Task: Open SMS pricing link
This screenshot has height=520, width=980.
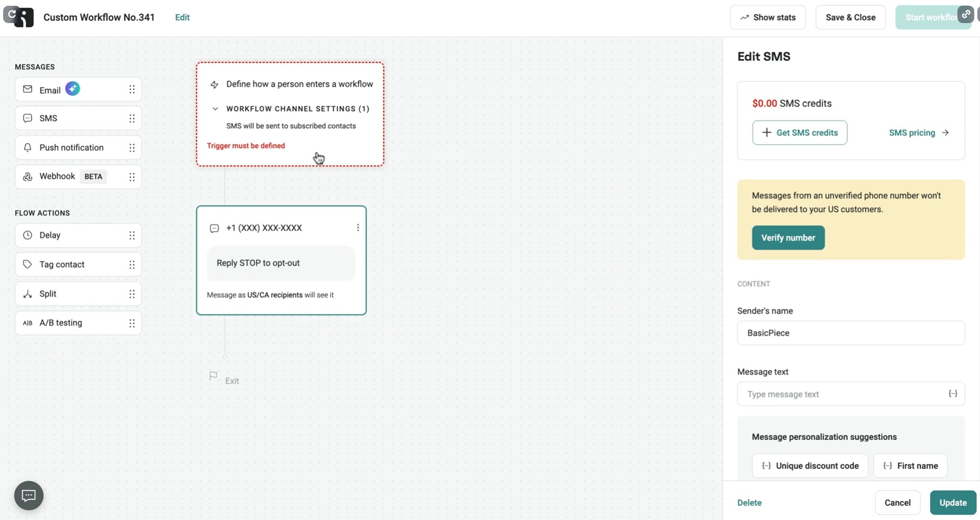Action: pos(919,133)
